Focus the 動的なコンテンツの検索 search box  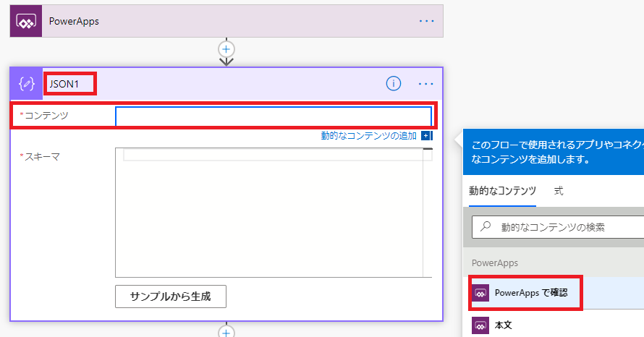558,227
